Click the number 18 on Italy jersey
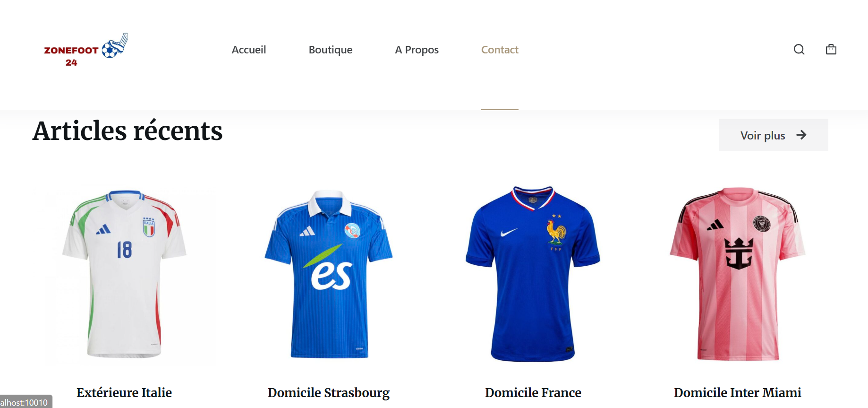 124,250
